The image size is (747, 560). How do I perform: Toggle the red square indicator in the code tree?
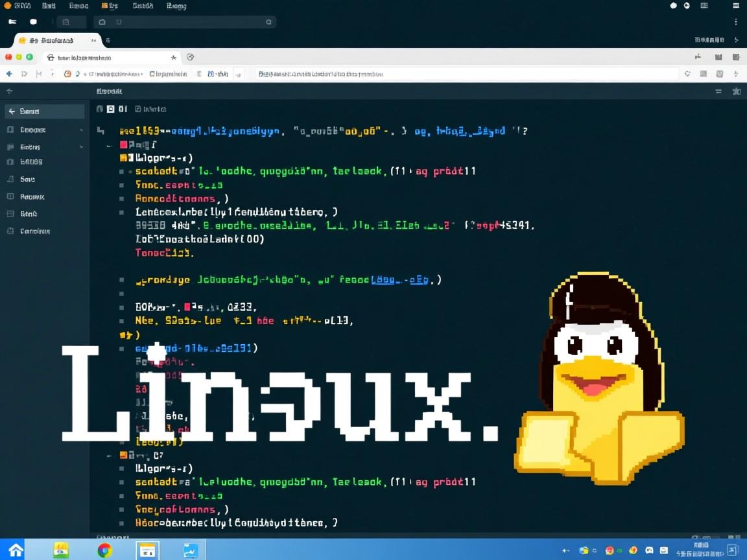pyautogui.click(x=123, y=144)
